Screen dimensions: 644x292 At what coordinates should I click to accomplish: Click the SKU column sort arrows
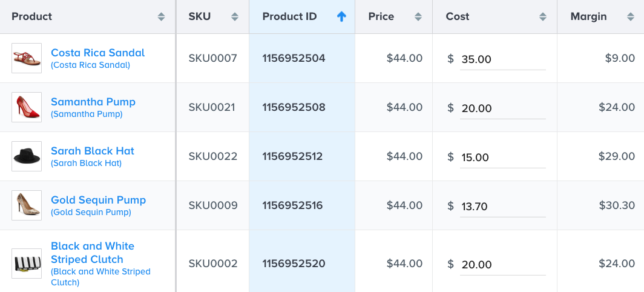[x=234, y=17]
